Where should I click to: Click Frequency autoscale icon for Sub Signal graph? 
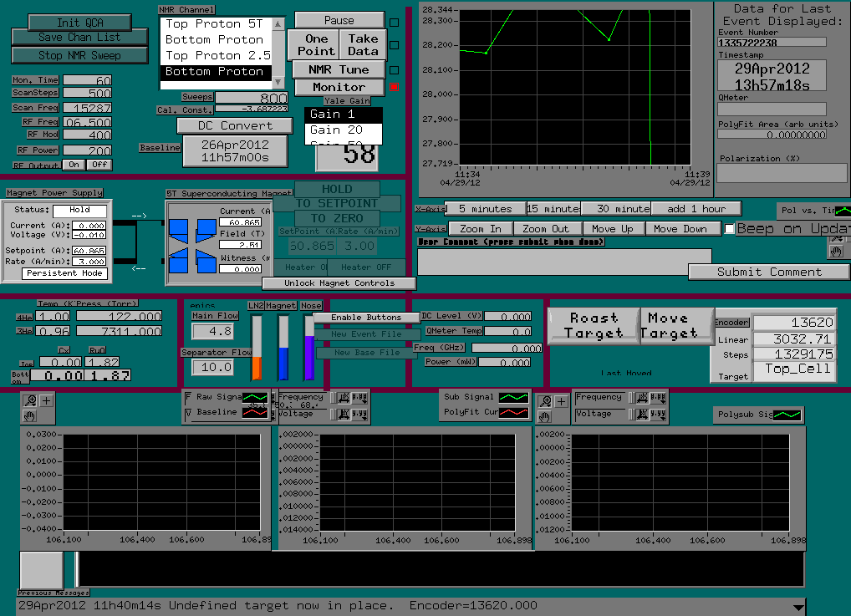pyautogui.click(x=344, y=398)
